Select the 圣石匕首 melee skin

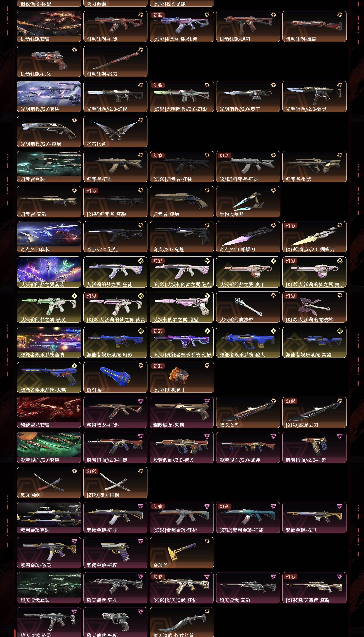coord(115,131)
